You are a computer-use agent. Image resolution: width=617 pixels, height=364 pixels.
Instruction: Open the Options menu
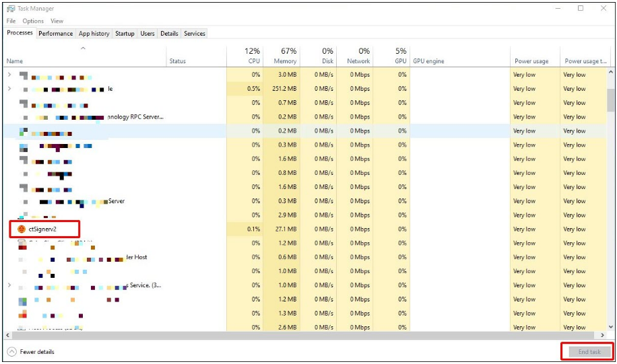33,21
